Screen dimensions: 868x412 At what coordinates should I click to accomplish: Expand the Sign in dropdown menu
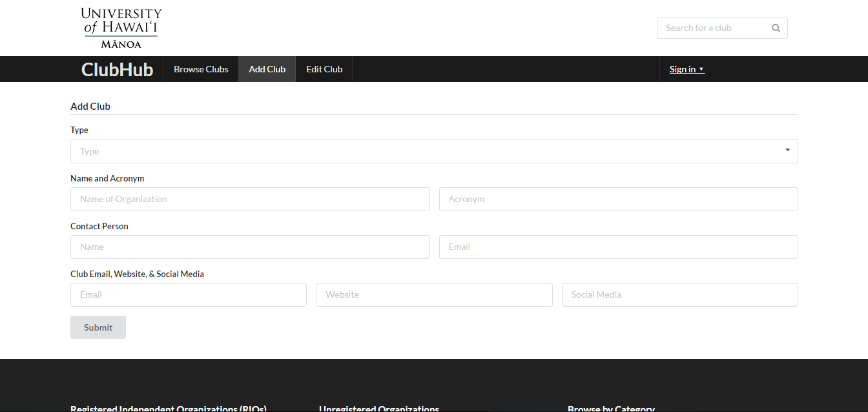[x=687, y=69]
